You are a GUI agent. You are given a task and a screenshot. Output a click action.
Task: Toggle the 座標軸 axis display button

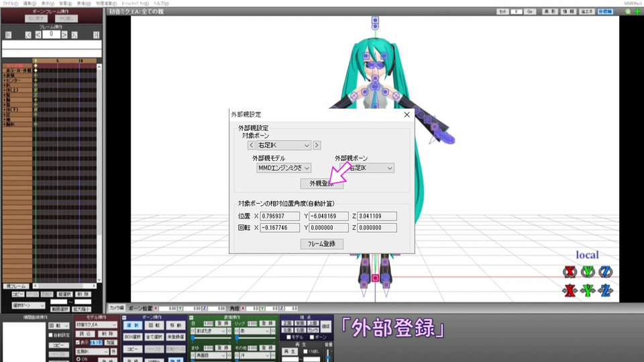tap(605, 11)
